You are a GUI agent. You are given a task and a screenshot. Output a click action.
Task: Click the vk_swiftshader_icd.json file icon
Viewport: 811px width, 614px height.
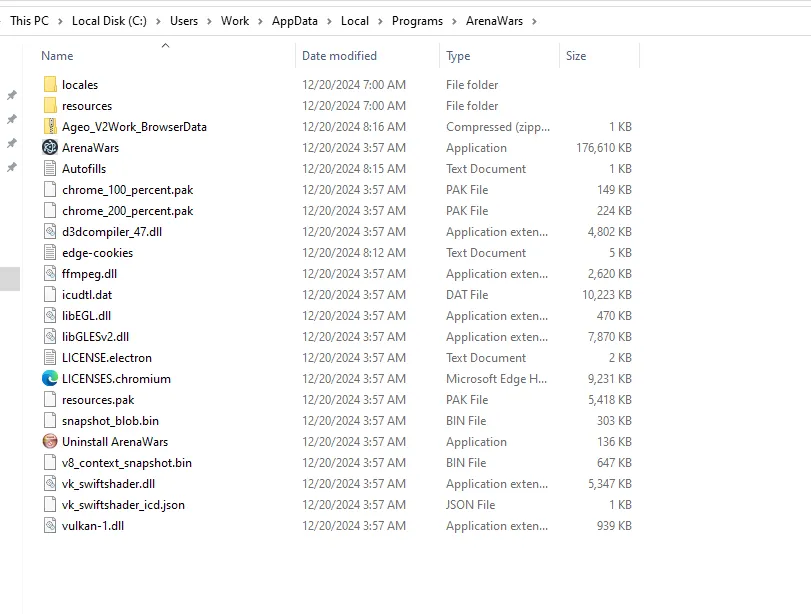pos(51,505)
